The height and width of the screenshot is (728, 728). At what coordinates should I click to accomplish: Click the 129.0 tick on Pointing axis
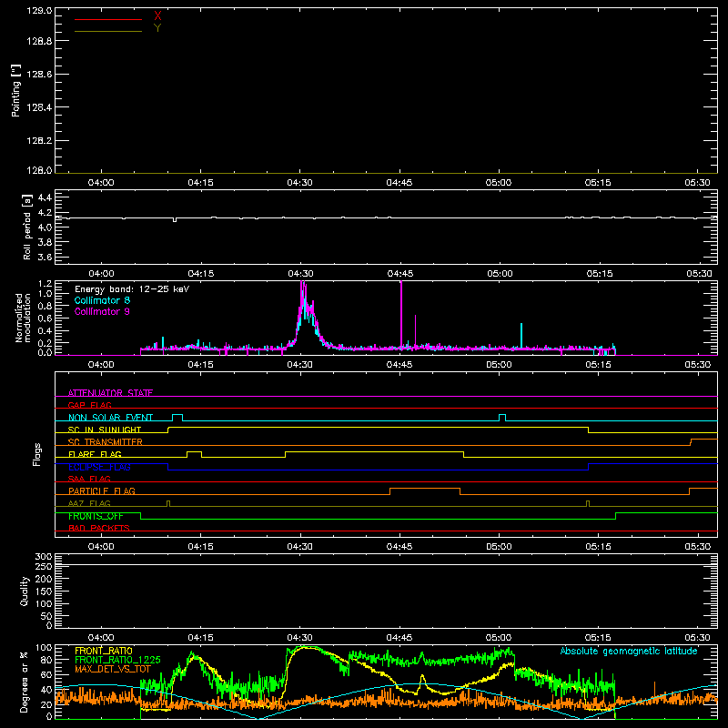pos(39,11)
